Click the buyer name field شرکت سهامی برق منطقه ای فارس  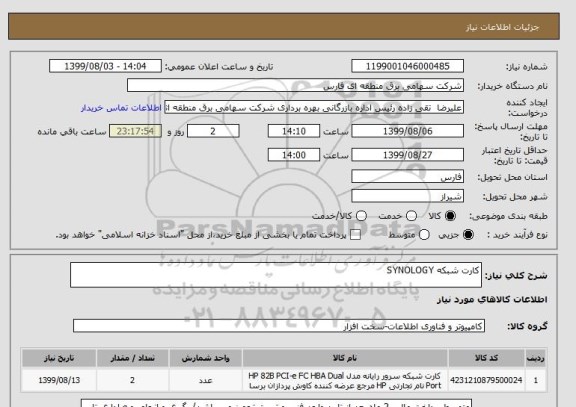(295, 86)
